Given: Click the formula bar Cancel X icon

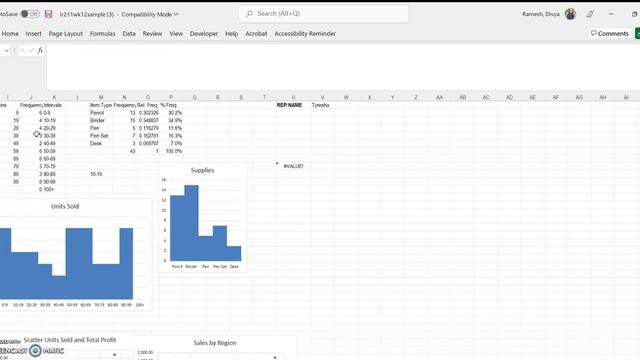Looking at the screenshot, I should point(23,50).
